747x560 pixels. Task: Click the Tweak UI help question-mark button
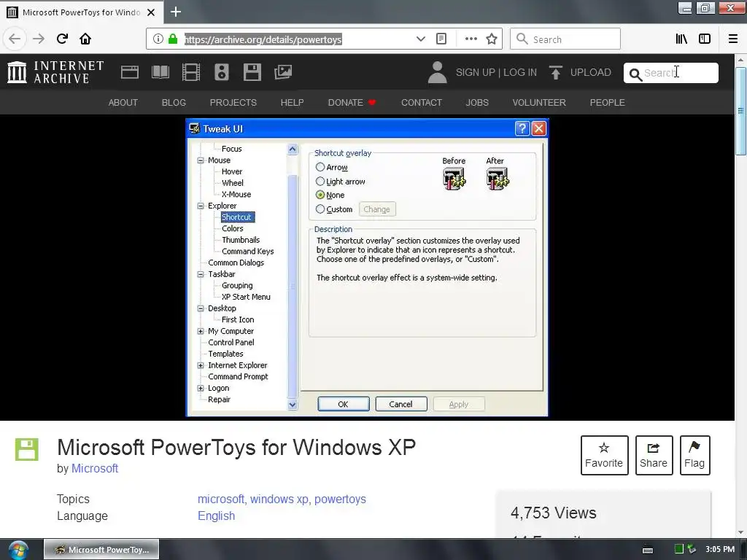522,128
